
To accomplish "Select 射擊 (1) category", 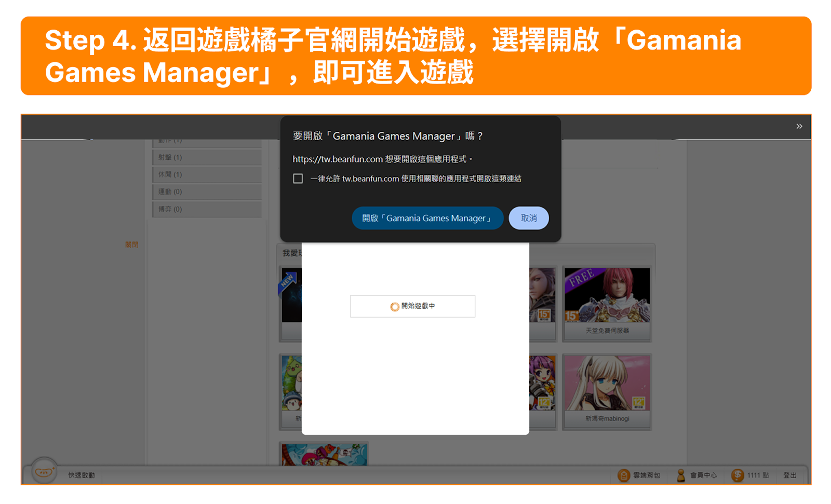I will (207, 157).
